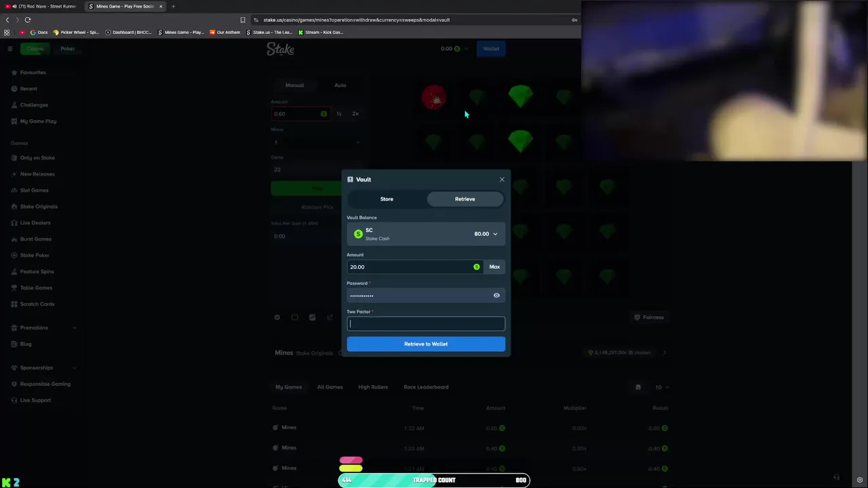Click the Vault title icon
Screen dimensions: 868x488
point(350,180)
